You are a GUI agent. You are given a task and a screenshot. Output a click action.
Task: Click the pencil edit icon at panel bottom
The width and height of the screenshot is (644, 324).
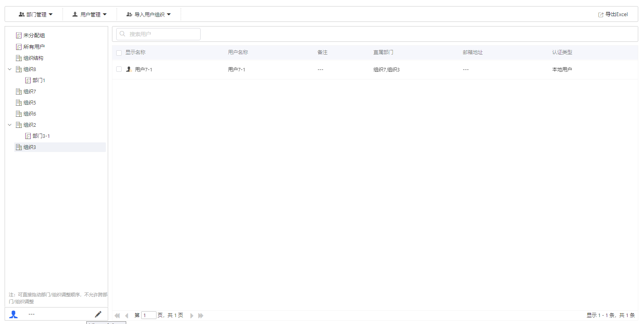pos(98,314)
